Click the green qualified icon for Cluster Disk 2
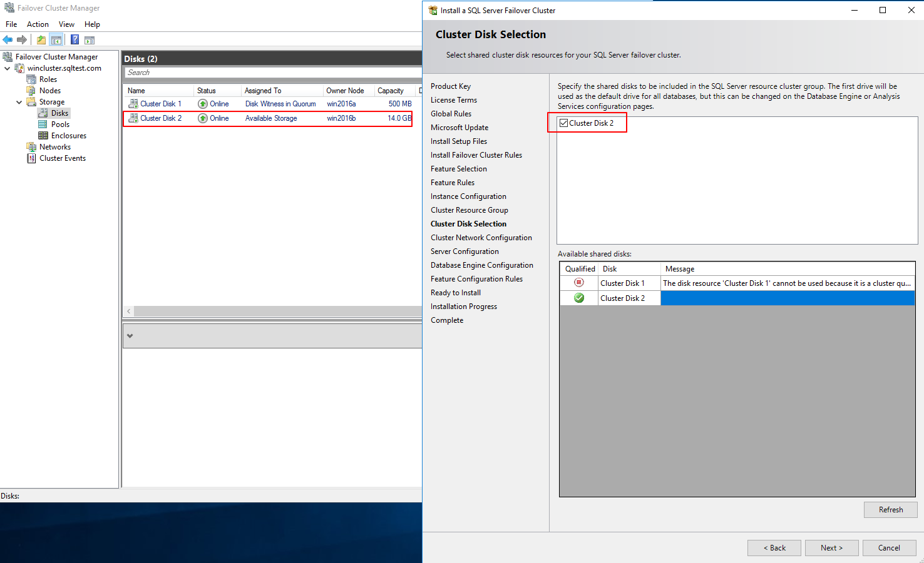Viewport: 924px width, 563px height. click(579, 298)
